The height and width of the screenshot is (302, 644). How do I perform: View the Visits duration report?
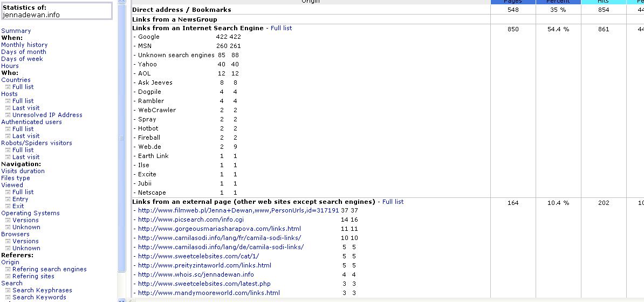23,171
